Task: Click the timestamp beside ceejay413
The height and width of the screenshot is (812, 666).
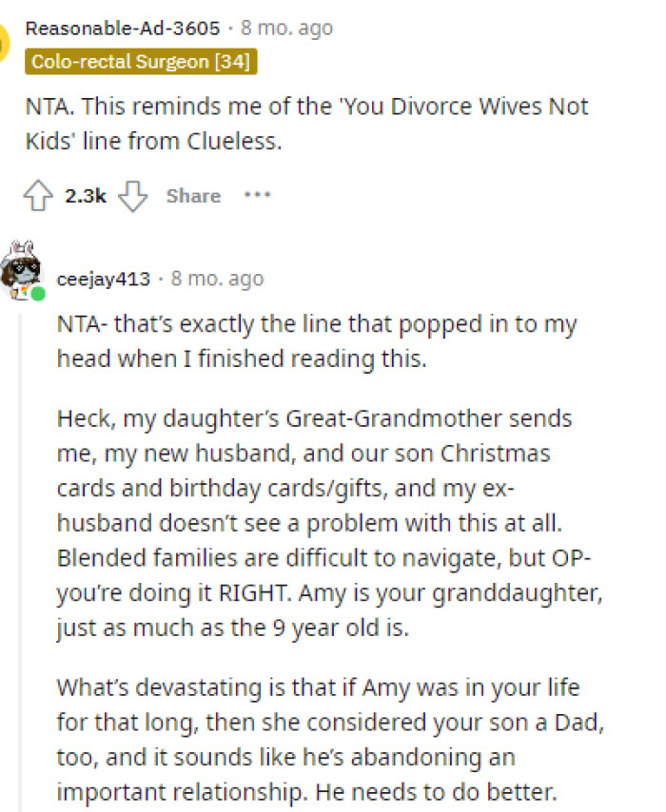Action: (218, 280)
